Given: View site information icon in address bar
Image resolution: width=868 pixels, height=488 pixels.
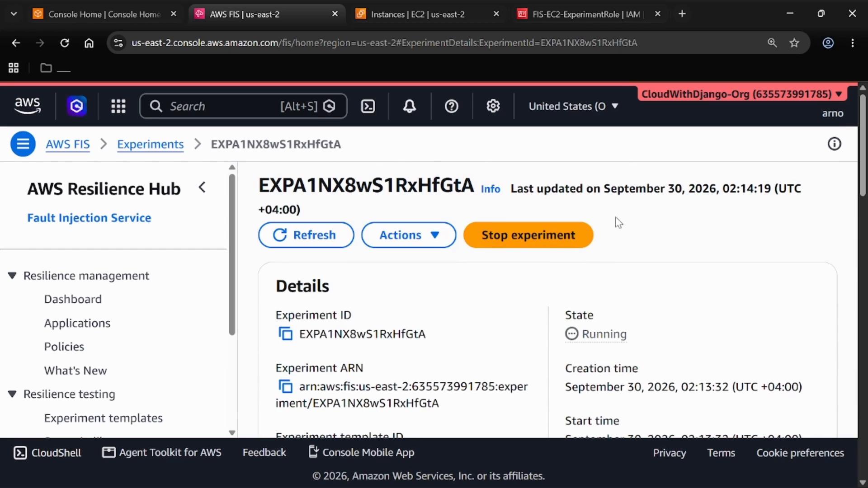Looking at the screenshot, I should coord(118,43).
